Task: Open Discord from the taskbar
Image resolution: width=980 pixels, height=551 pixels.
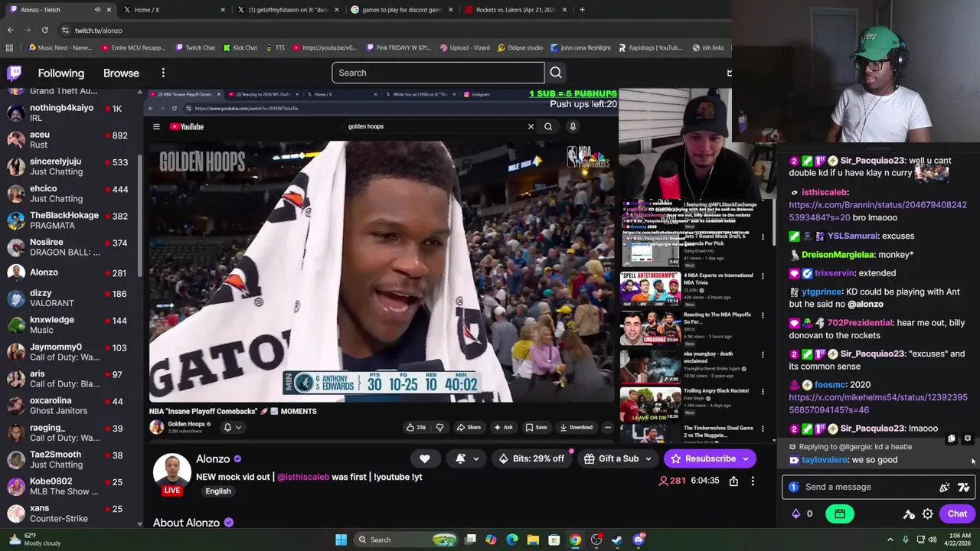Action: (x=639, y=540)
